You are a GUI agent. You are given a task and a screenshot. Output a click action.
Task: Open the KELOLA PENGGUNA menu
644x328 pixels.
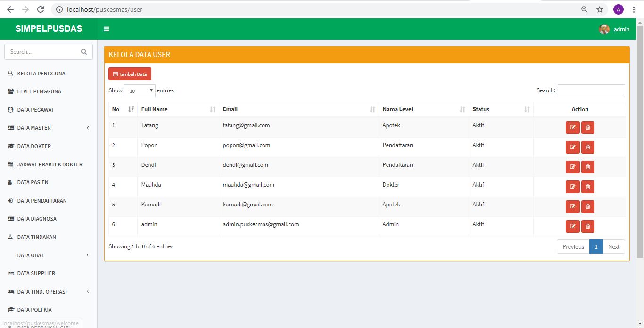[41, 74]
